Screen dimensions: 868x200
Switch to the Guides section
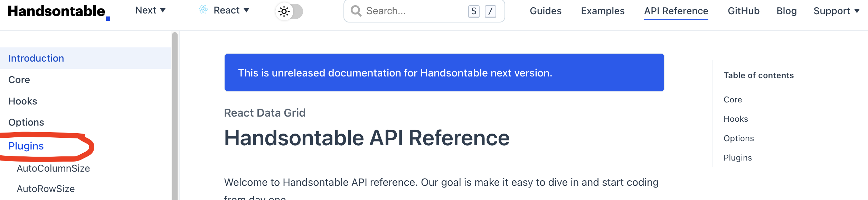(x=545, y=11)
